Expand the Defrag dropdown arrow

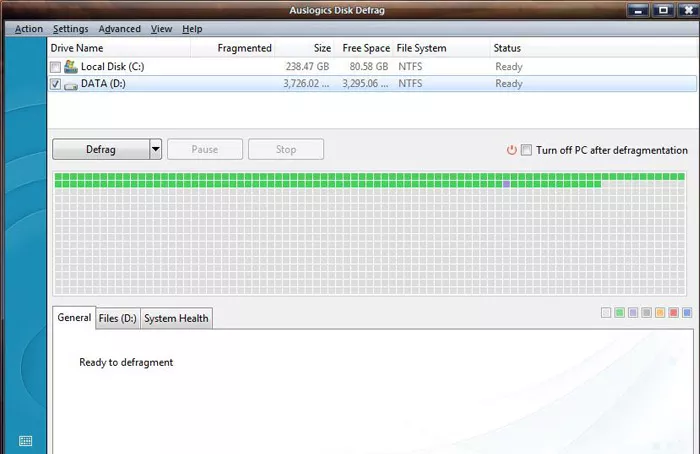(x=155, y=149)
